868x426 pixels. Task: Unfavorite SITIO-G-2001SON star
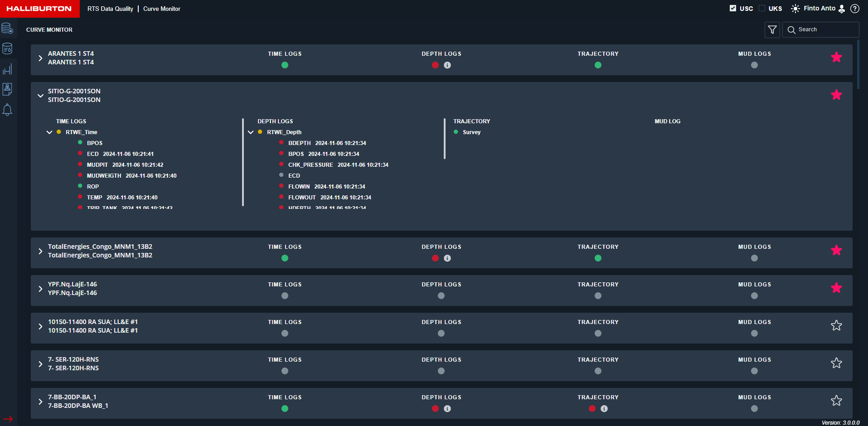(x=836, y=95)
